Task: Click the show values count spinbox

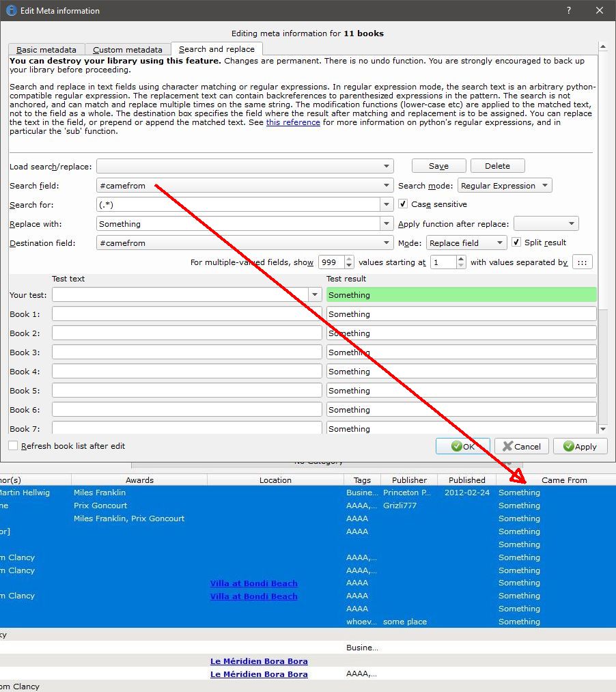Action: [331, 262]
